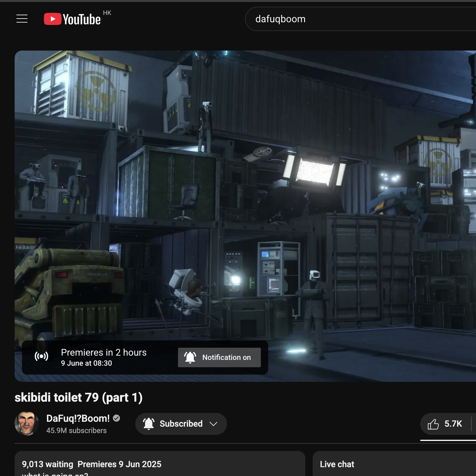Toggle the Notification on reminder button
The height and width of the screenshot is (476, 476).
(219, 357)
